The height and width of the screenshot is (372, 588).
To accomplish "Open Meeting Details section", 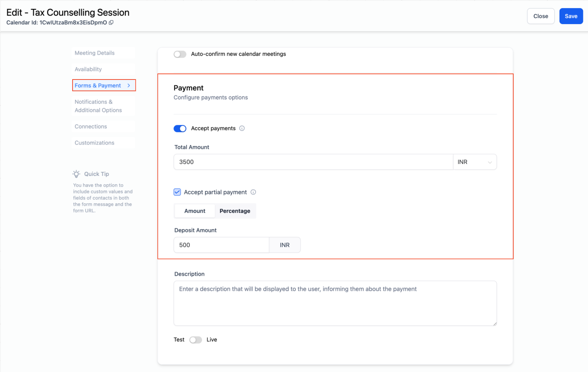I will [95, 53].
